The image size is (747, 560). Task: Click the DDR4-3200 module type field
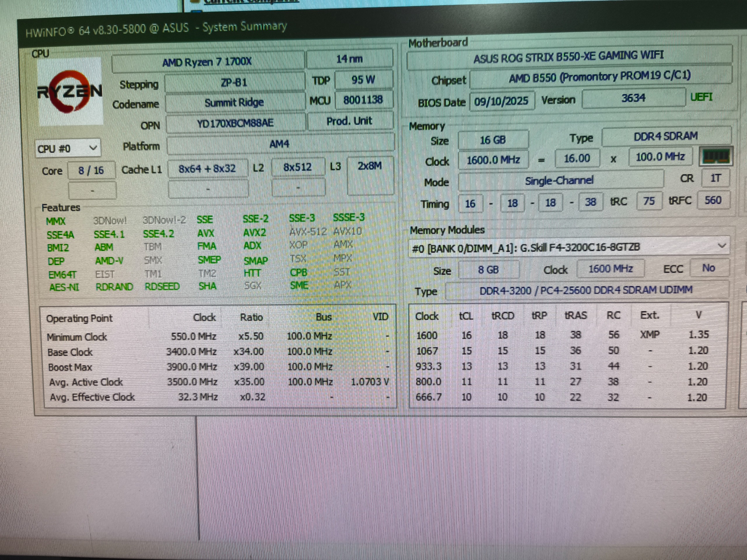(586, 290)
